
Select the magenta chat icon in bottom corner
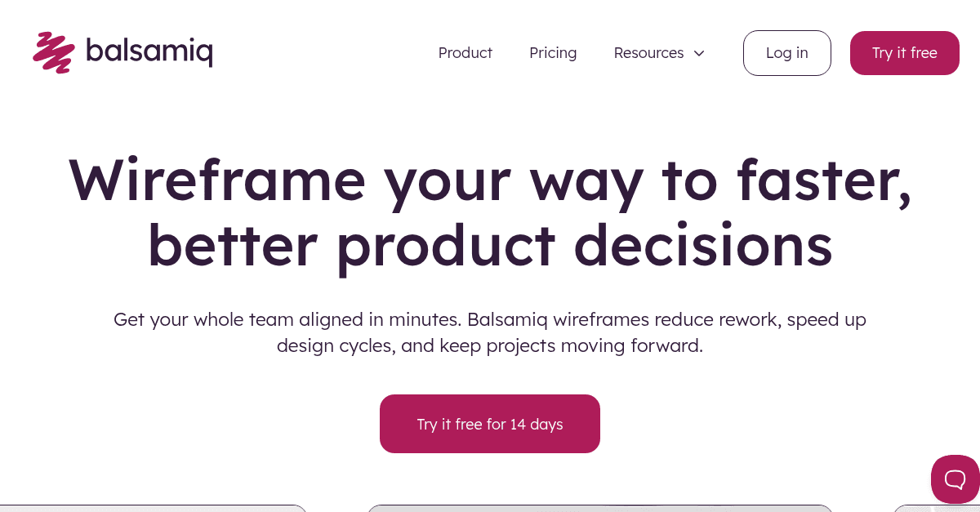(955, 479)
